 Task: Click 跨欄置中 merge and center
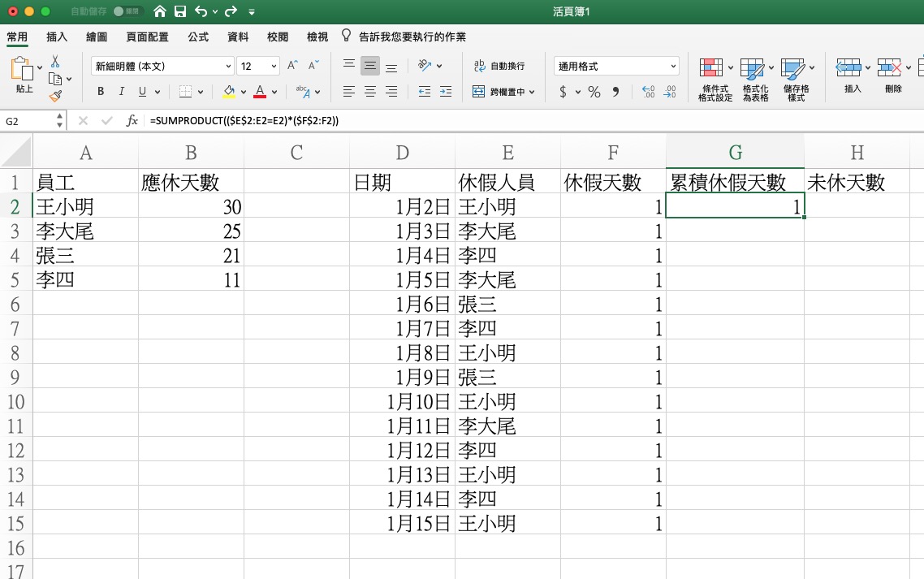coord(499,92)
